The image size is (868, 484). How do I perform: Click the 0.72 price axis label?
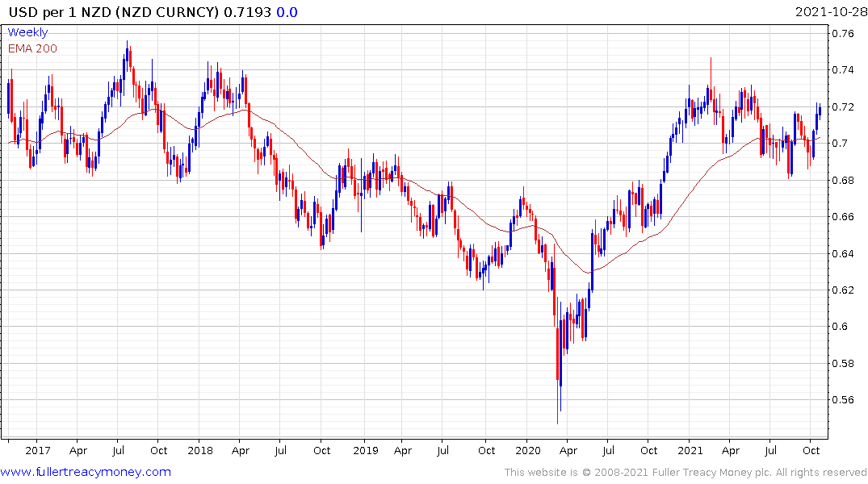tap(843, 106)
